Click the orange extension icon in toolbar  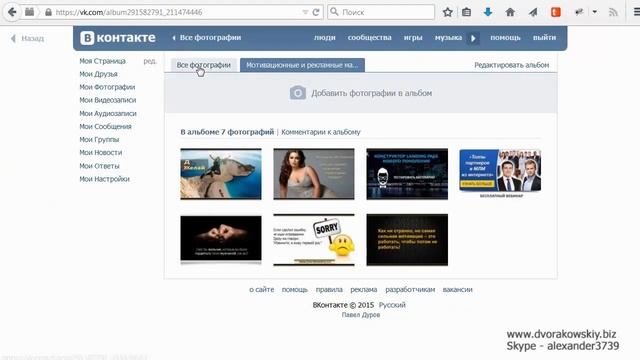(556, 12)
